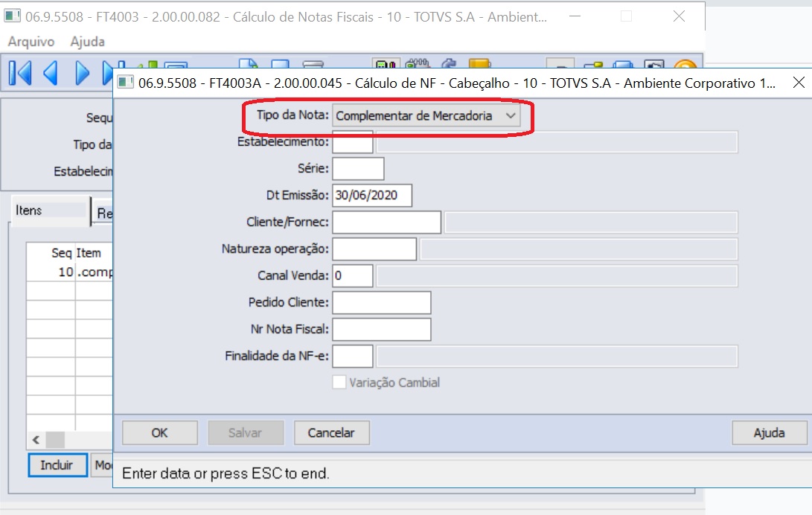The height and width of the screenshot is (515, 812).
Task: Click the Dt Emissão date field
Action: pos(372,195)
